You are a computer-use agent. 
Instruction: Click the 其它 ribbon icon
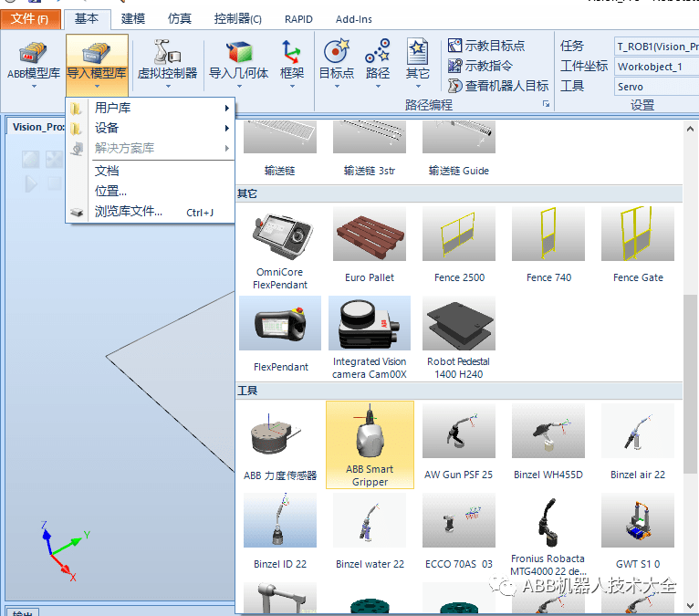418,52
